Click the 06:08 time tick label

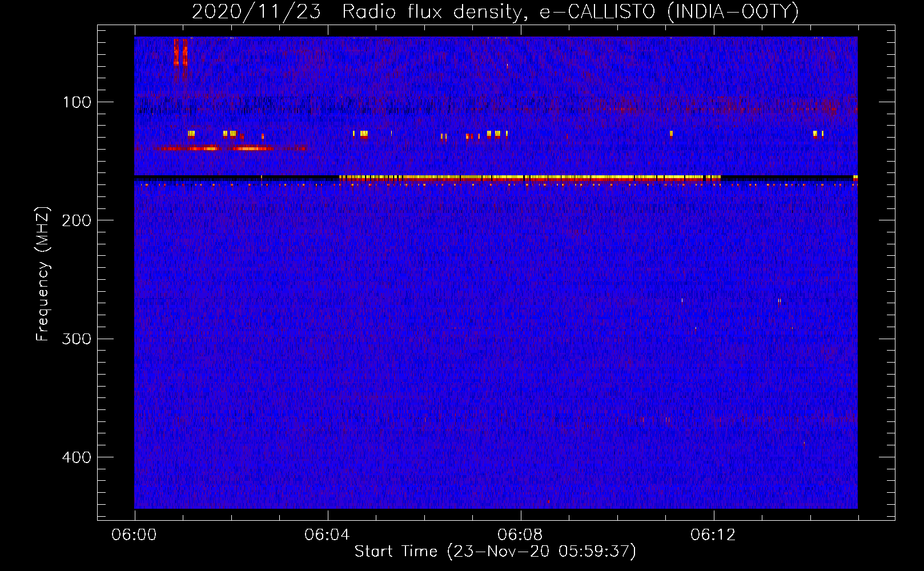tap(520, 535)
